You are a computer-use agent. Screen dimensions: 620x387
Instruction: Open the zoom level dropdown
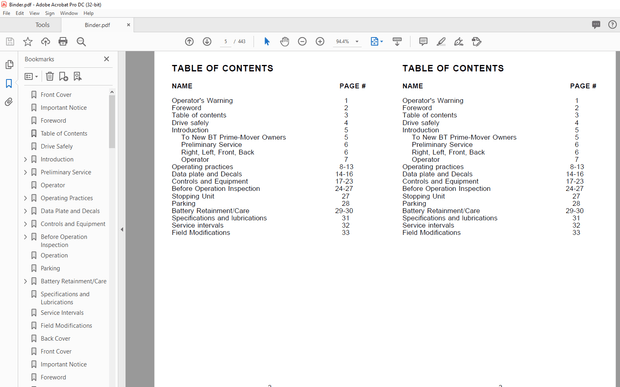[357, 42]
